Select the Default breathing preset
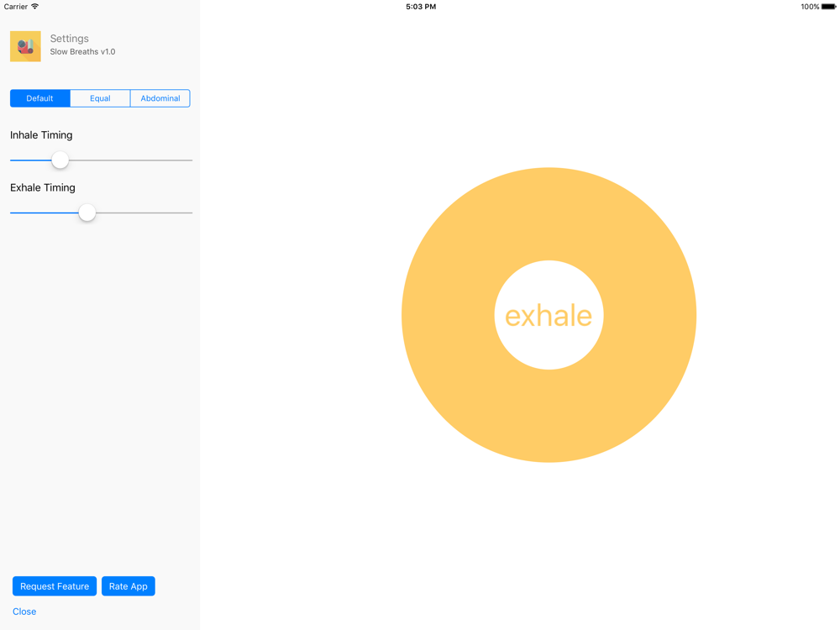Viewport: 840px width, 630px height. 40,98
